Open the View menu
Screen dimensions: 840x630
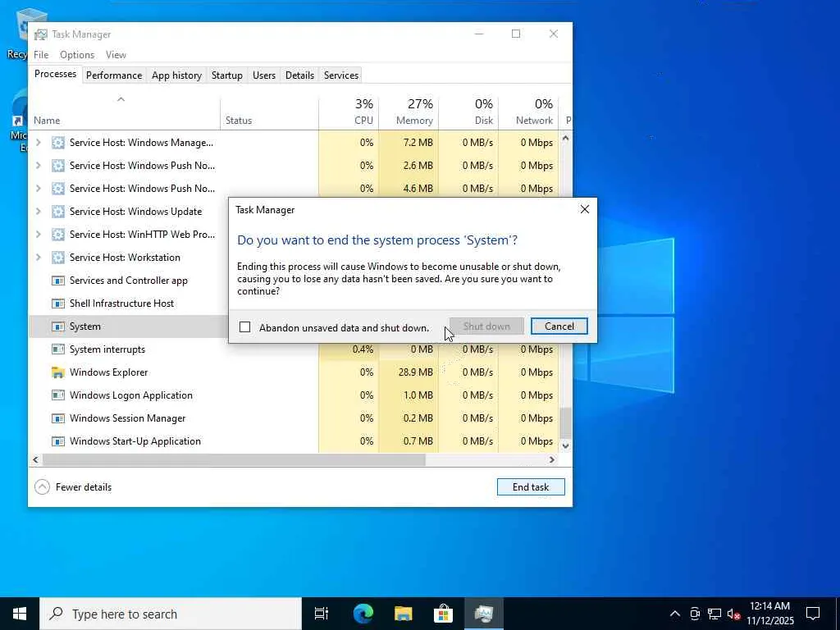click(x=116, y=55)
